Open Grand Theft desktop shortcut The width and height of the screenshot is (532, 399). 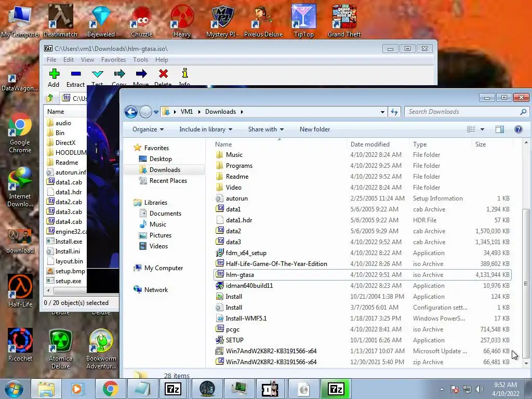click(344, 21)
